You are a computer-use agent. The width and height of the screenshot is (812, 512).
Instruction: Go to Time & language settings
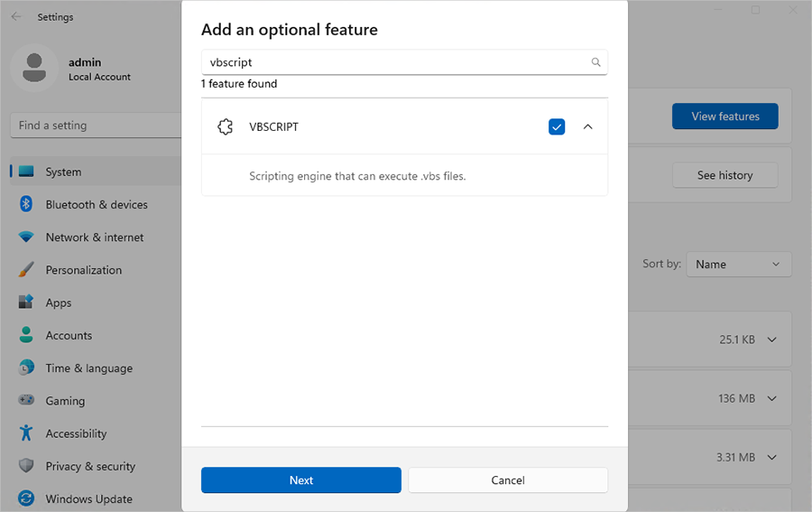[x=88, y=368]
